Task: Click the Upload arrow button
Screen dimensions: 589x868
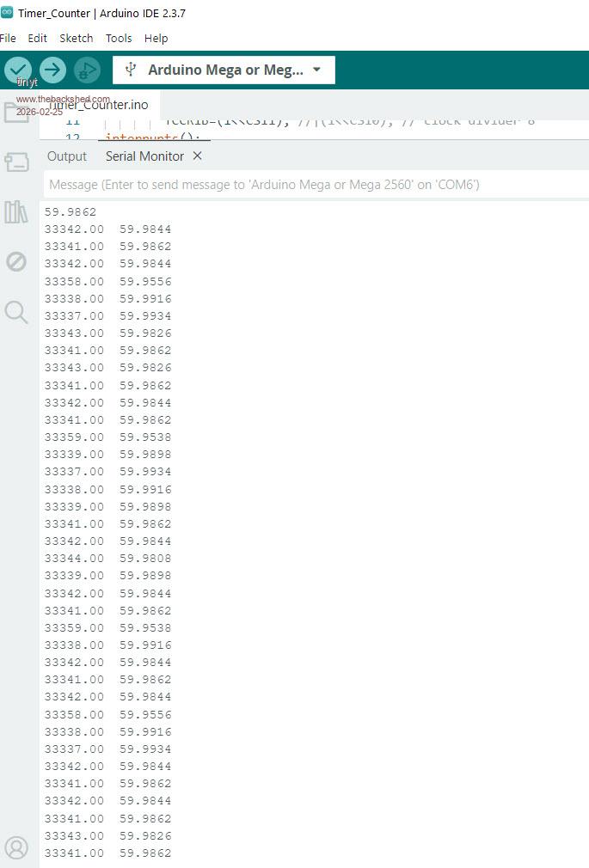Action: pos(52,70)
